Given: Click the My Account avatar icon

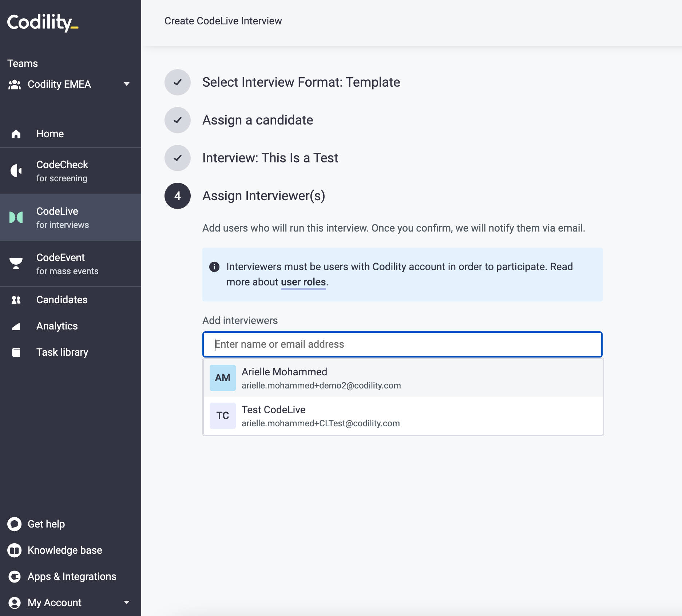Looking at the screenshot, I should tap(15, 603).
